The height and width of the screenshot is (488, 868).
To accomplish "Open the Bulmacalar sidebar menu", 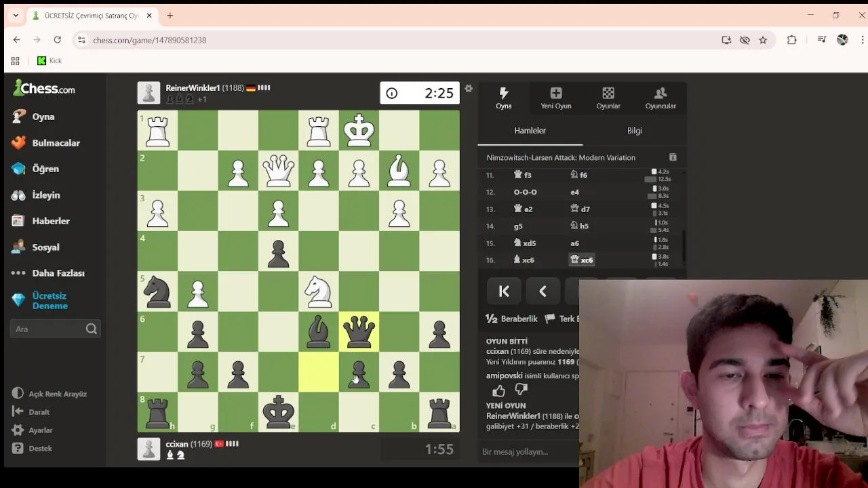I will click(x=45, y=143).
